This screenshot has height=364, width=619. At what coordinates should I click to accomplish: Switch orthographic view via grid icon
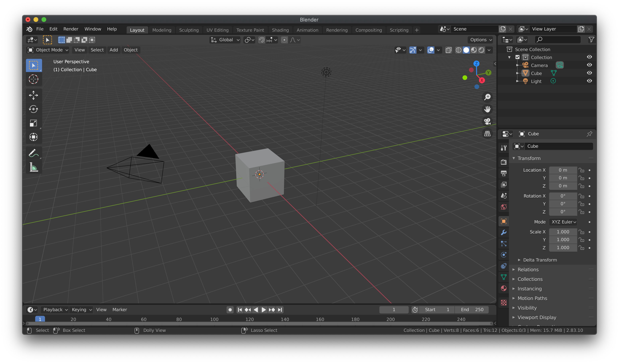pos(487,134)
